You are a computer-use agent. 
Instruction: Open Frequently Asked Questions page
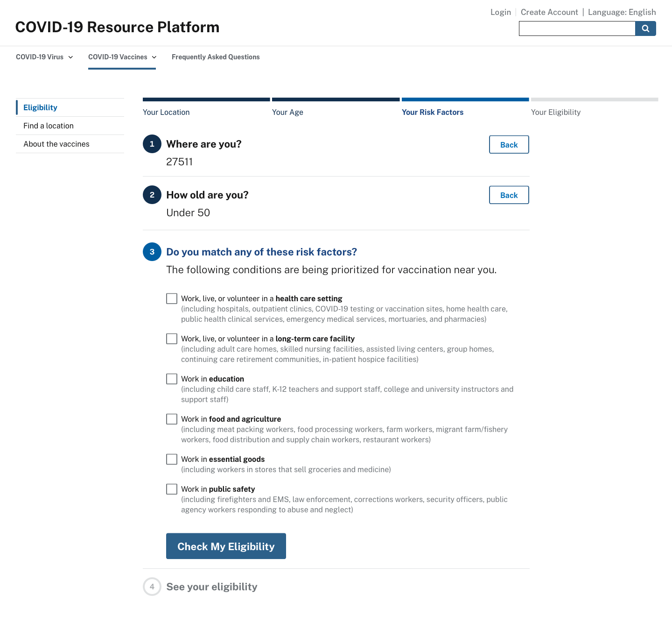[216, 57]
